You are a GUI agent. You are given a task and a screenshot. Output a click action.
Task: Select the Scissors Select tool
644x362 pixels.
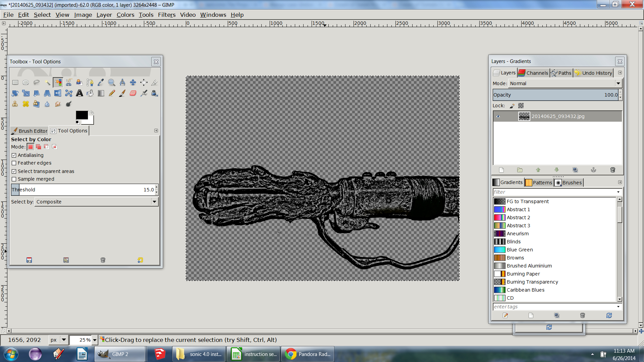point(69,82)
